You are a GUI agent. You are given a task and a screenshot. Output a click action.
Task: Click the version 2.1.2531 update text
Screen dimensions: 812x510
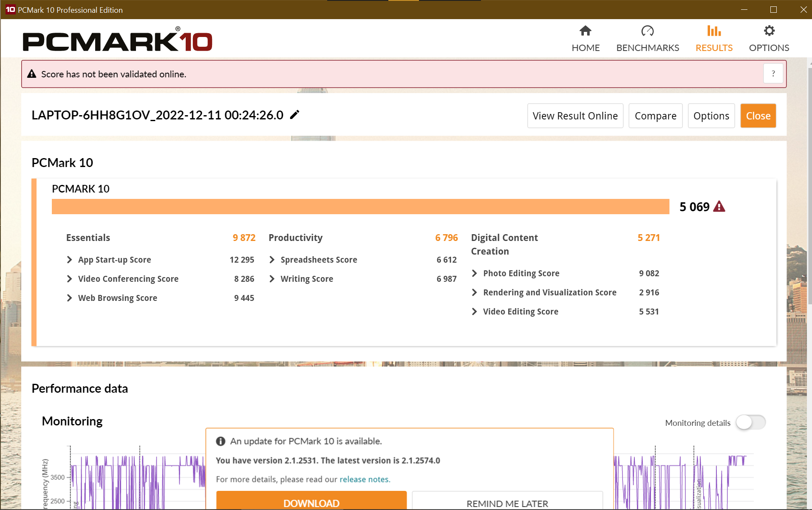[x=328, y=460]
